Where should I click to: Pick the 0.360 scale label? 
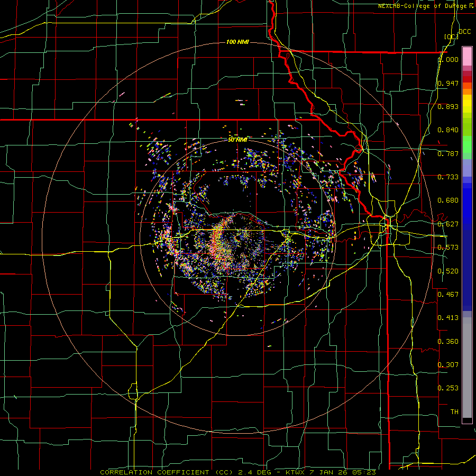(x=448, y=342)
